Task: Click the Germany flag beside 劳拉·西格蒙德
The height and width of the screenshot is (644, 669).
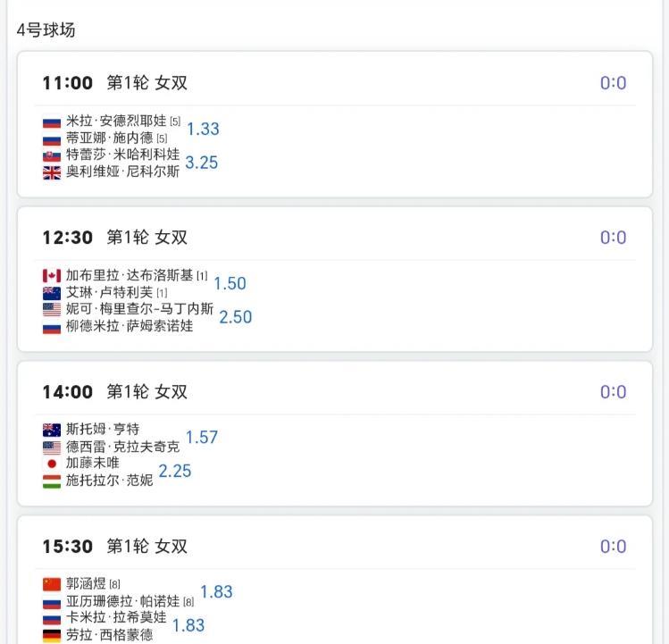Action: pos(51,635)
